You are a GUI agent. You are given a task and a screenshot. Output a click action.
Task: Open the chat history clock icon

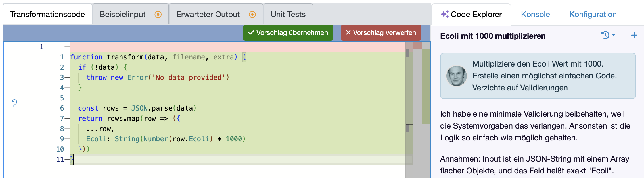pyautogui.click(x=605, y=35)
